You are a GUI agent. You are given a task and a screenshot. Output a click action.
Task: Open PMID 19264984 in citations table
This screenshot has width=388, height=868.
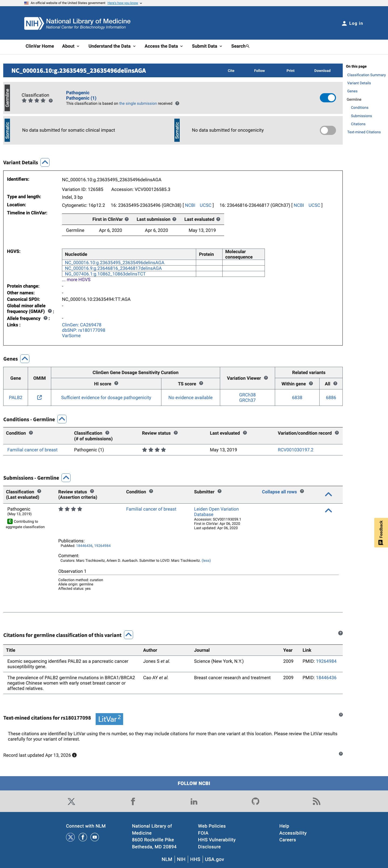(x=326, y=661)
